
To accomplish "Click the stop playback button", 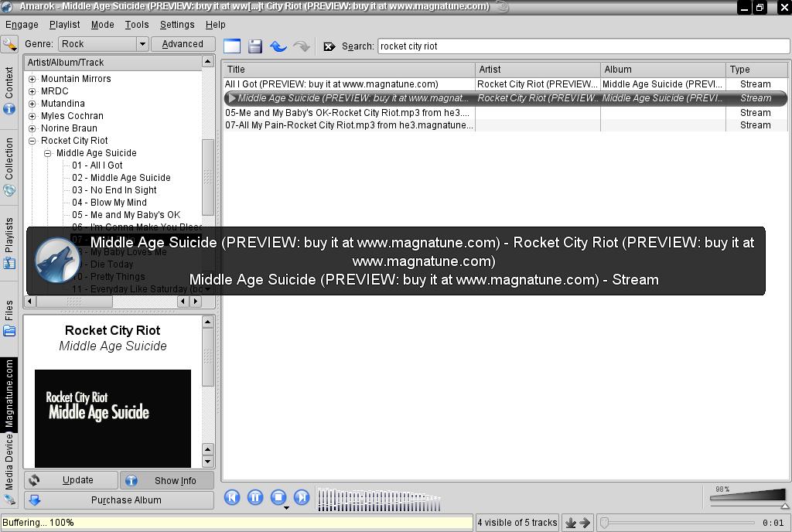I will pos(278,497).
